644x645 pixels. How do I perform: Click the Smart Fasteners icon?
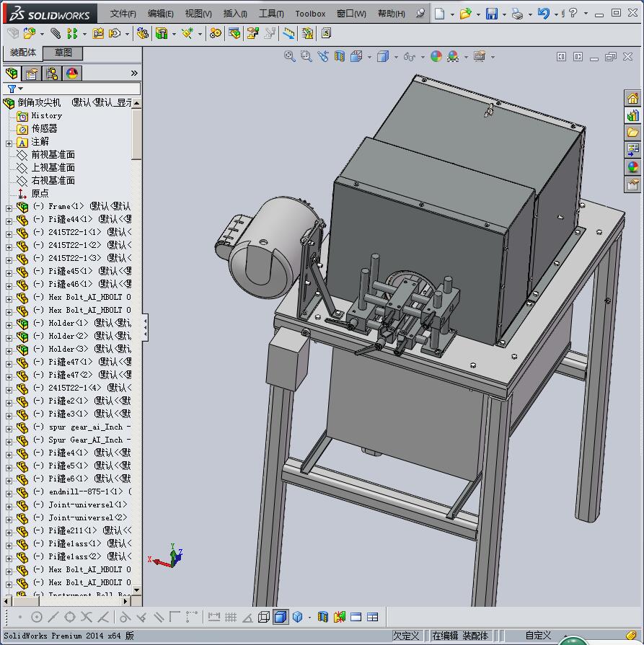(x=98, y=33)
